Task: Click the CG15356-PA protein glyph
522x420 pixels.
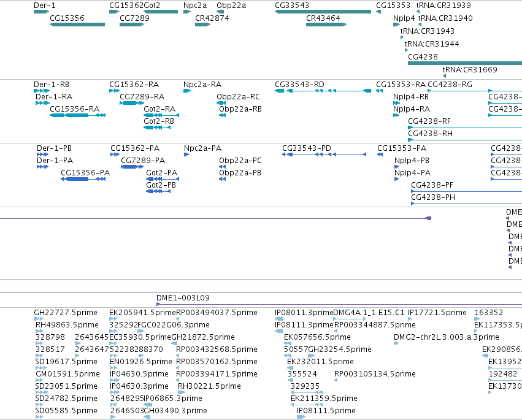Action: (x=83, y=179)
